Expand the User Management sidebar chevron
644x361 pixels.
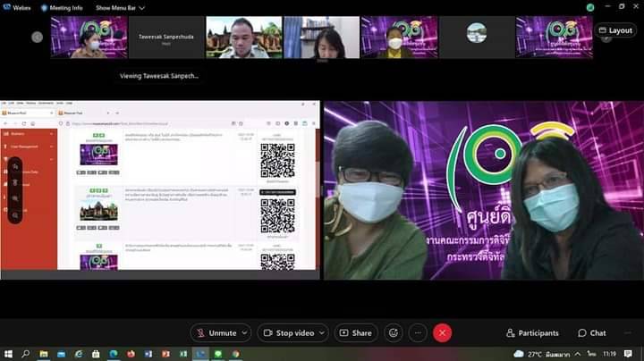pos(51,147)
